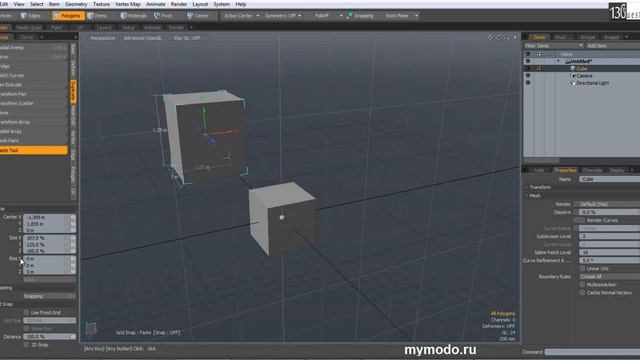Open the Select menu
Image resolution: width=640 pixels, height=360 pixels.
coord(36,4)
